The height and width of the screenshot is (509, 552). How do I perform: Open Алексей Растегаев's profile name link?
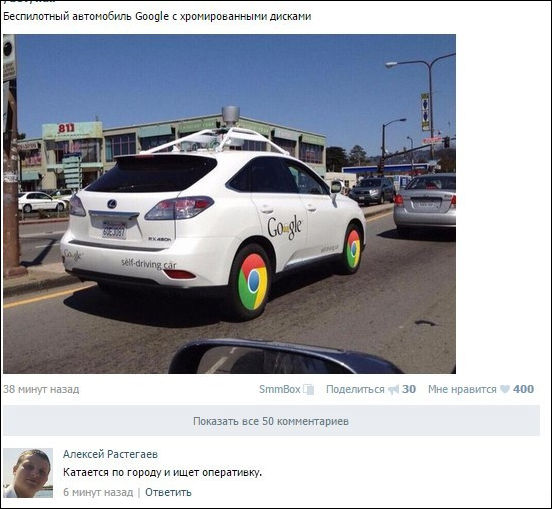110,454
